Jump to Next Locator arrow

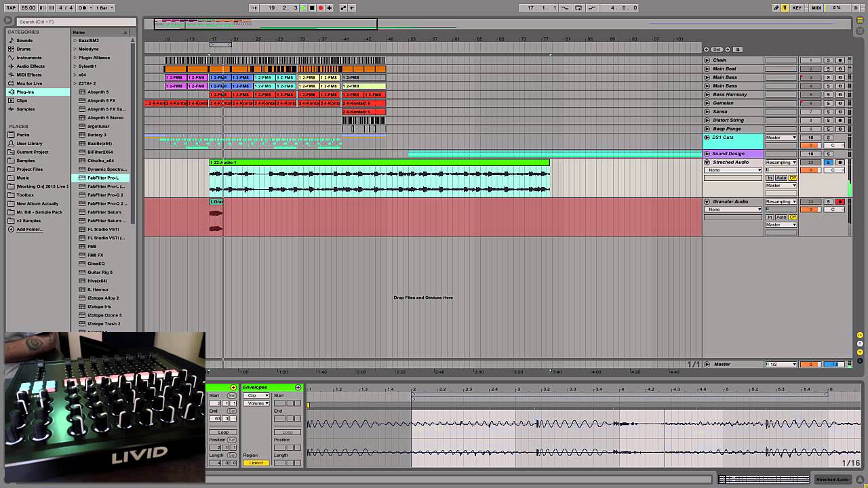tap(727, 49)
